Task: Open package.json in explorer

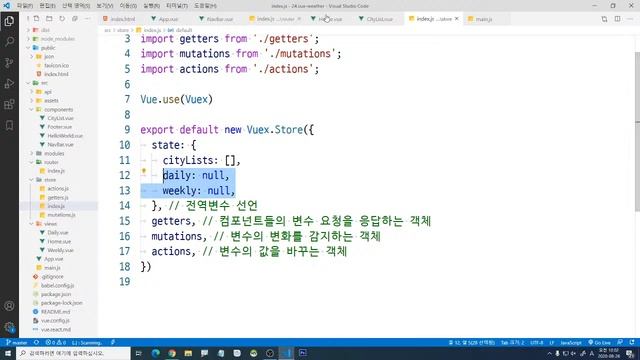Action: tap(56, 294)
